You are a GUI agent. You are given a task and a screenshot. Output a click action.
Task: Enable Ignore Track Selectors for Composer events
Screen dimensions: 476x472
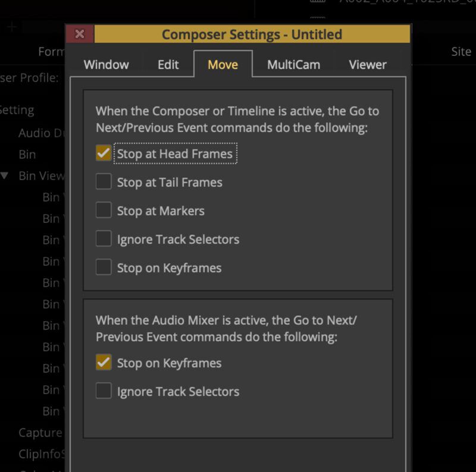(103, 240)
